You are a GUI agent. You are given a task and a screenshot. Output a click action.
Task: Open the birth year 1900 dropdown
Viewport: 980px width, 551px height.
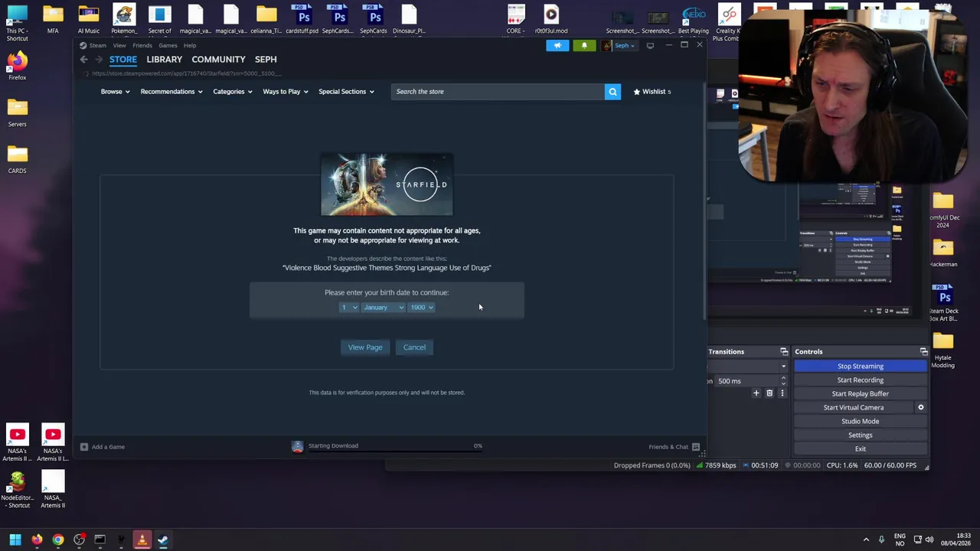click(x=421, y=308)
